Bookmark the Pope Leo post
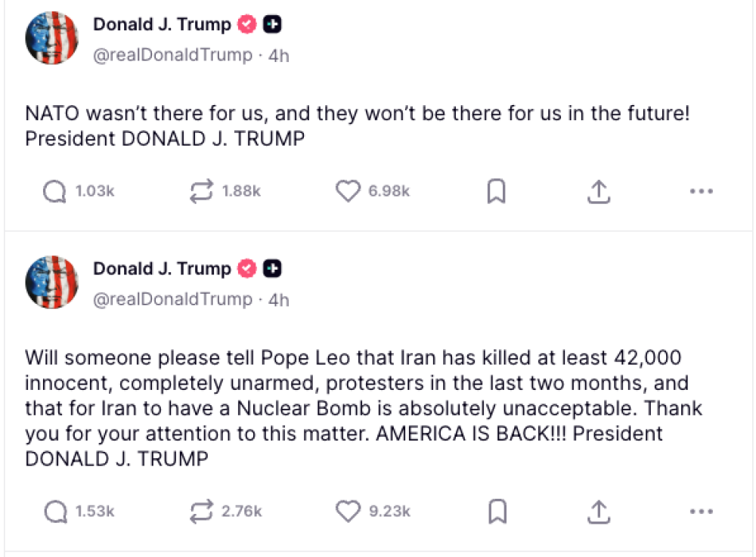 tap(496, 512)
